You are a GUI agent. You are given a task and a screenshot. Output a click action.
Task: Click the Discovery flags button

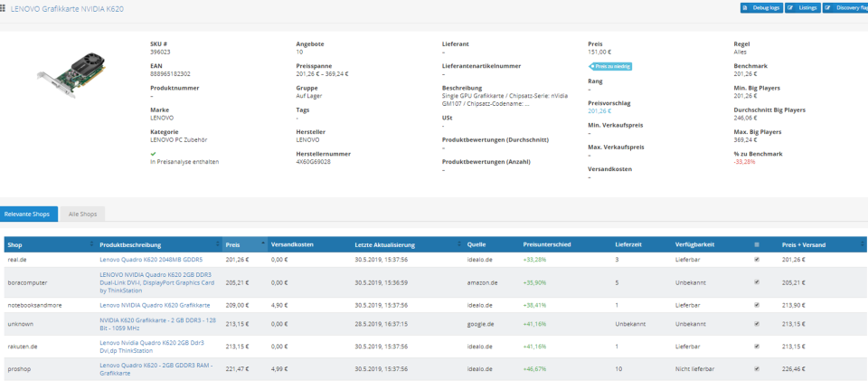tap(845, 8)
